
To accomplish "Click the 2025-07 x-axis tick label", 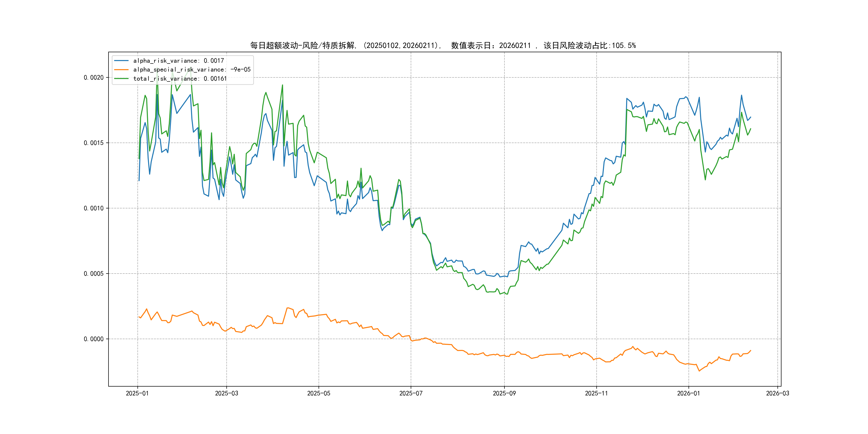I will (x=411, y=393).
